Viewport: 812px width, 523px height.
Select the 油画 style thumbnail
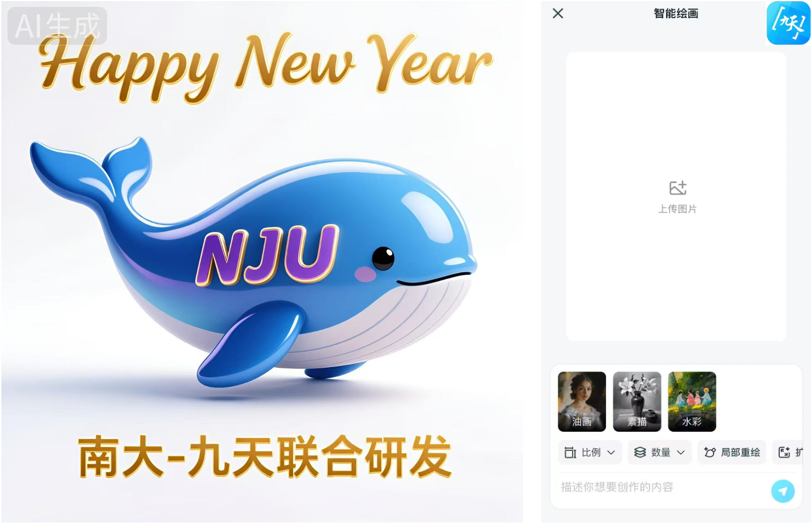point(582,402)
